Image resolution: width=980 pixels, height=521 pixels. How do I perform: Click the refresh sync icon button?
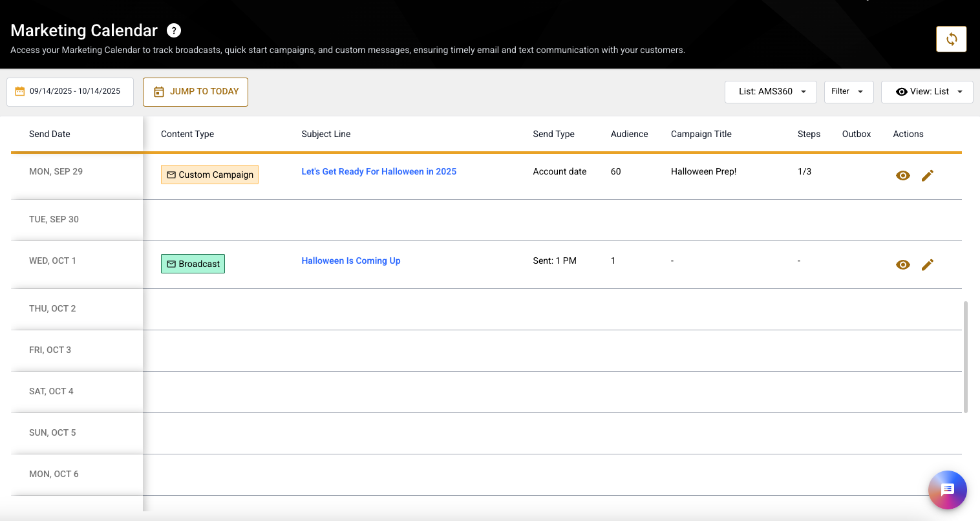pos(951,39)
